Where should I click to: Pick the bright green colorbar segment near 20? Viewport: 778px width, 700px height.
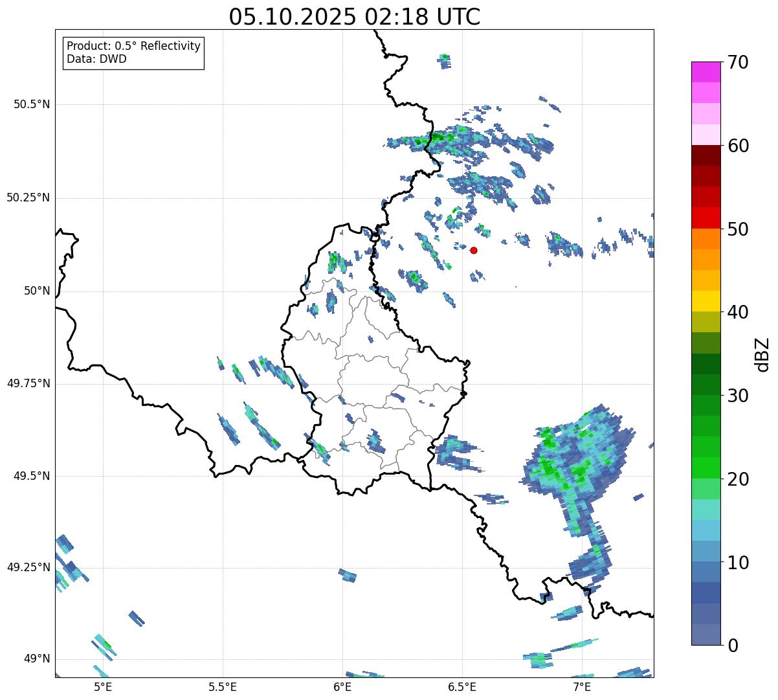point(706,468)
